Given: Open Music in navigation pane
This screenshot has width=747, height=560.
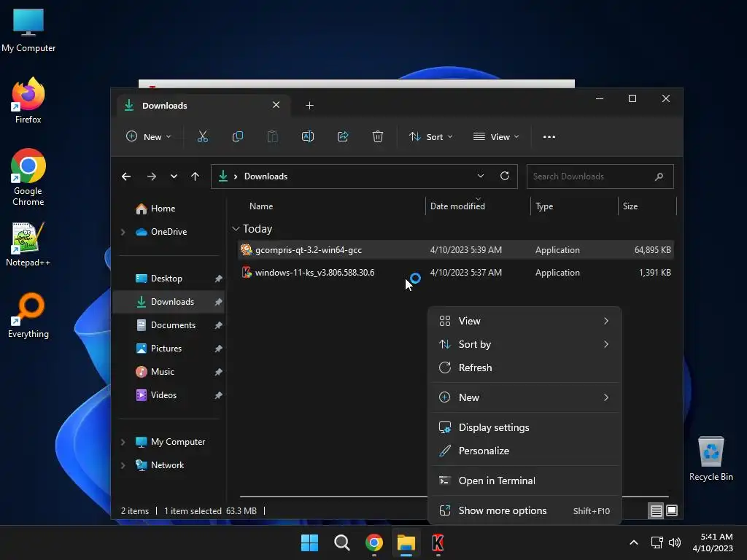Looking at the screenshot, I should pos(155,372).
